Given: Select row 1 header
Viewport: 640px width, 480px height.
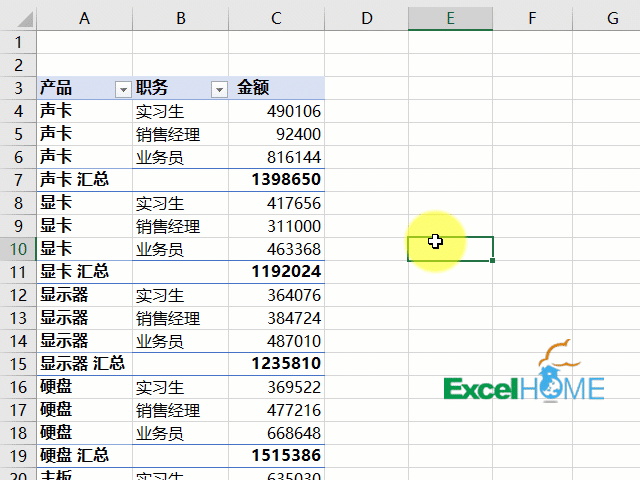Looking at the screenshot, I should click(x=18, y=42).
